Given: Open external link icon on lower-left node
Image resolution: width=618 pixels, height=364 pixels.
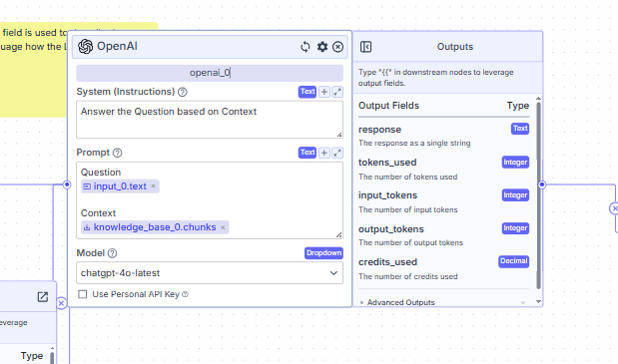Looking at the screenshot, I should tap(43, 297).
